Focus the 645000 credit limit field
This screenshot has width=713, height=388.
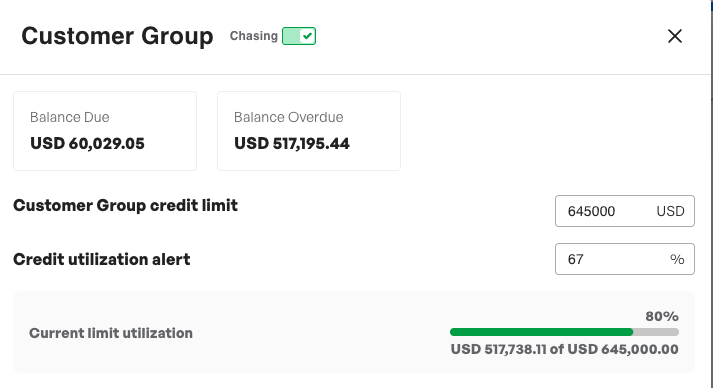click(x=625, y=211)
